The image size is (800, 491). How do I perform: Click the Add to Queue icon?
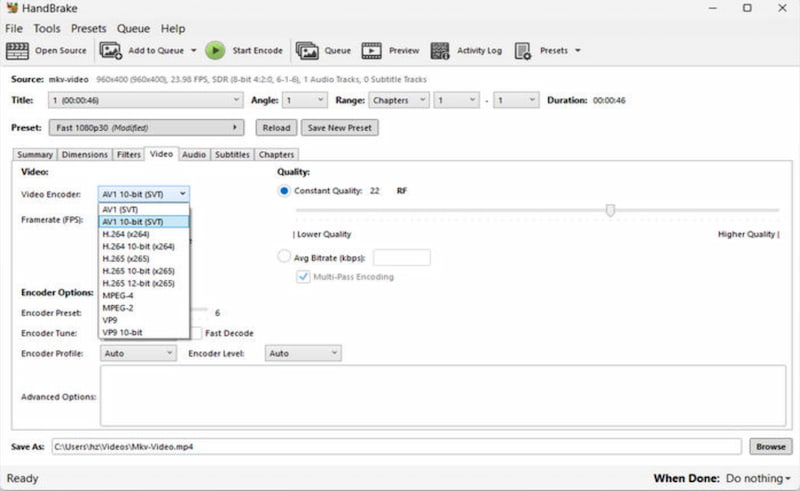coord(111,51)
